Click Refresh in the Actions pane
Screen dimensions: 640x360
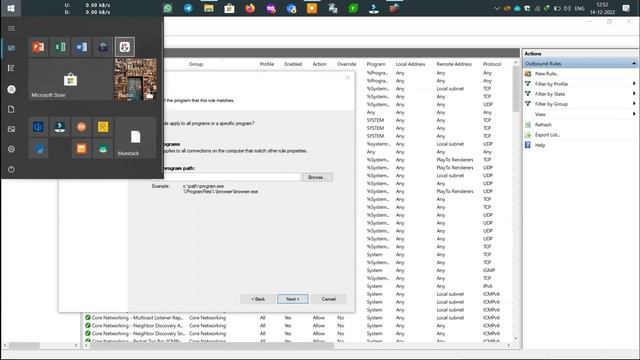tap(543, 124)
